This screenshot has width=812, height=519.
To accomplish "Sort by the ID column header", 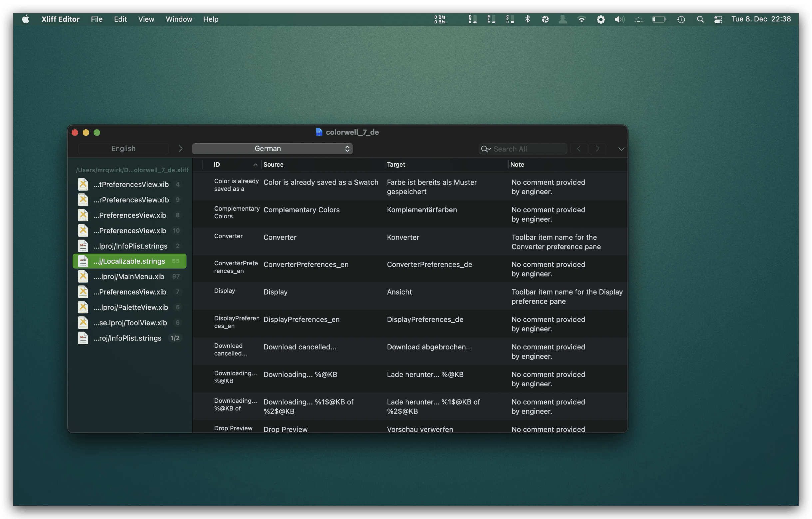I will pyautogui.click(x=232, y=164).
